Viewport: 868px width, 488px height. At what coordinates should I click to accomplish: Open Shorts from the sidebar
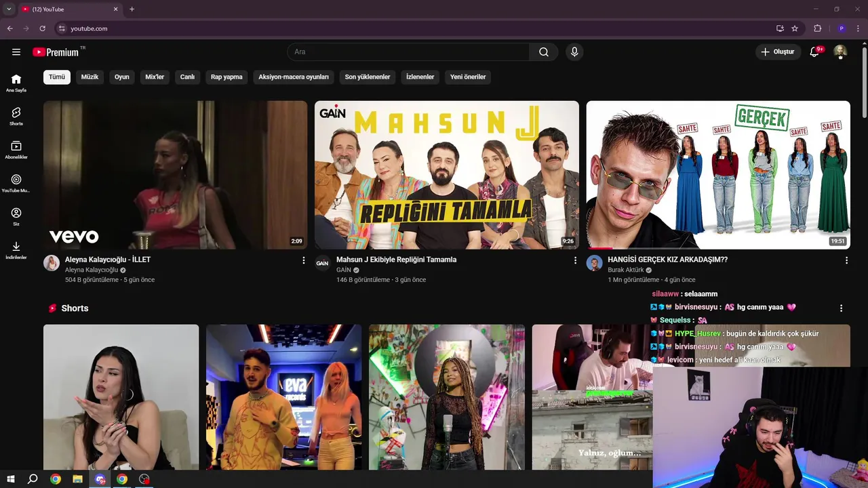click(x=16, y=116)
